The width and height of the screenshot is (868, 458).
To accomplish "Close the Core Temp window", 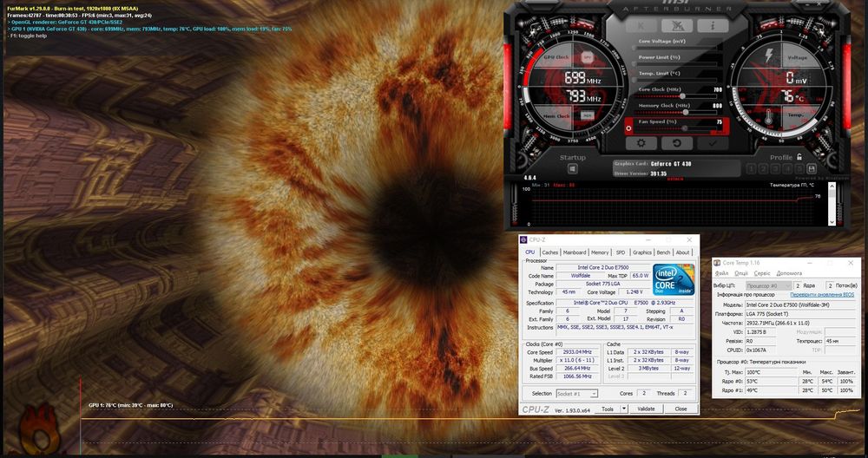I will click(851, 263).
